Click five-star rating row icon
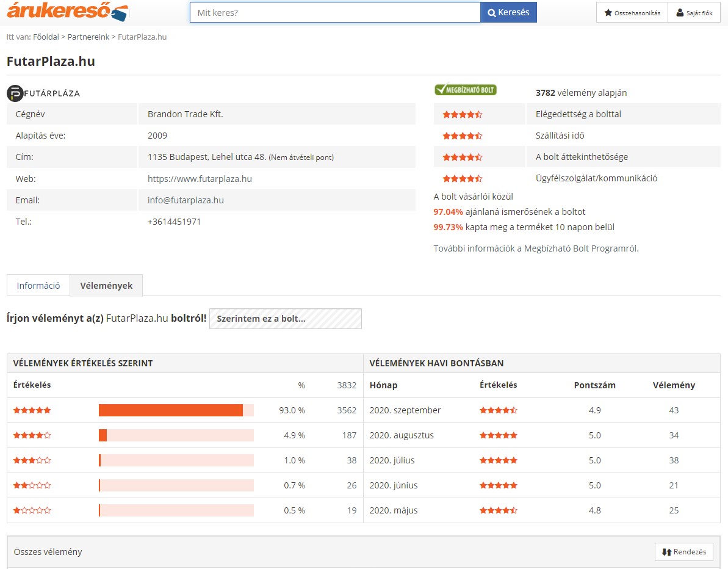 click(x=32, y=410)
